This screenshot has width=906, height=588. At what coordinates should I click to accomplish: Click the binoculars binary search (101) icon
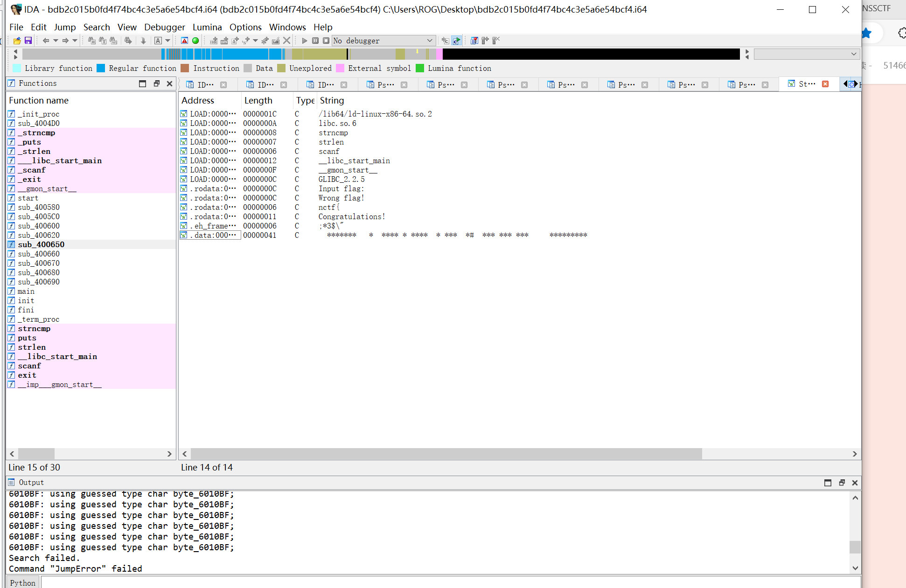coord(113,41)
